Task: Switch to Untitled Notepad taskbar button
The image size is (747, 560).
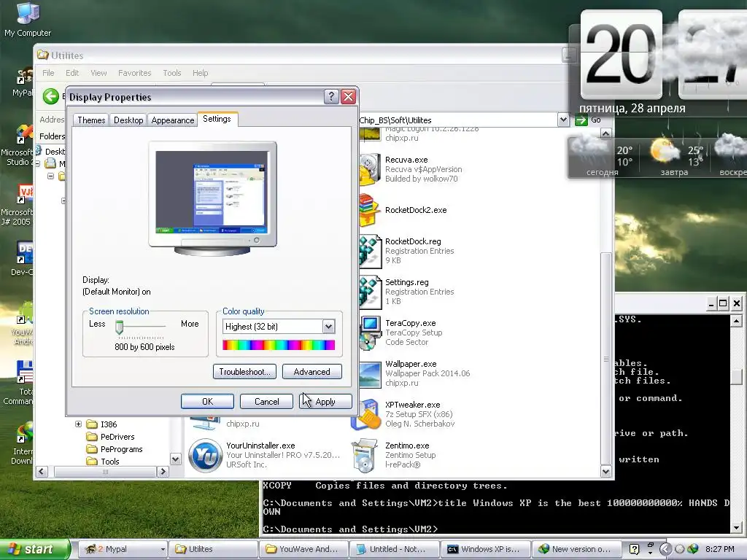Action: (x=395, y=549)
